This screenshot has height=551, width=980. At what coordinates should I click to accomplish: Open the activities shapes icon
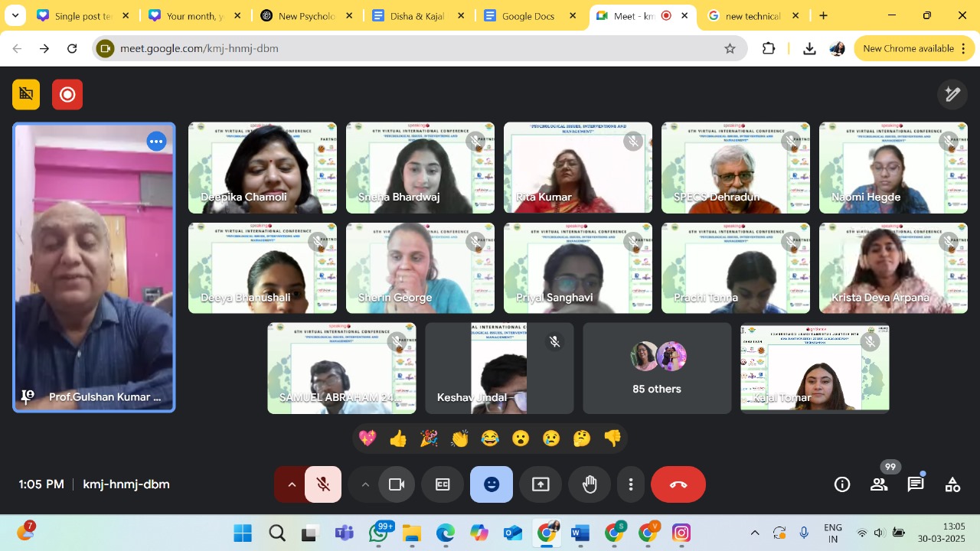pos(952,484)
